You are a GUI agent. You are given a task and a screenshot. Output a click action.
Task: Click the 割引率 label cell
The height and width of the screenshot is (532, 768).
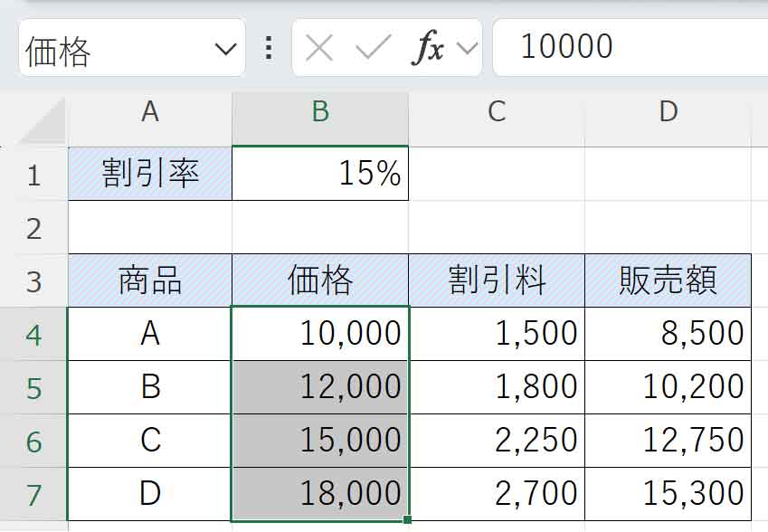point(149,176)
